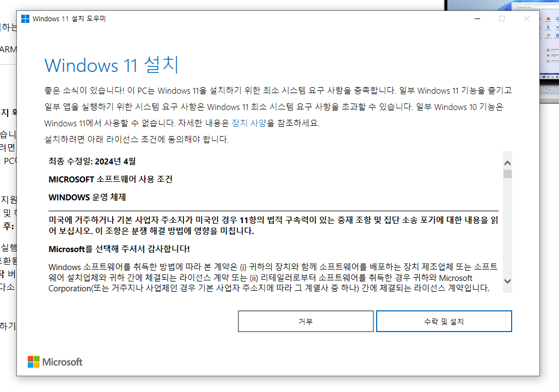The image size is (559, 392).
Task: Click the 설치하려면 아래 라이선스 조건에 동의해야 합니다 line
Action: coord(136,139)
